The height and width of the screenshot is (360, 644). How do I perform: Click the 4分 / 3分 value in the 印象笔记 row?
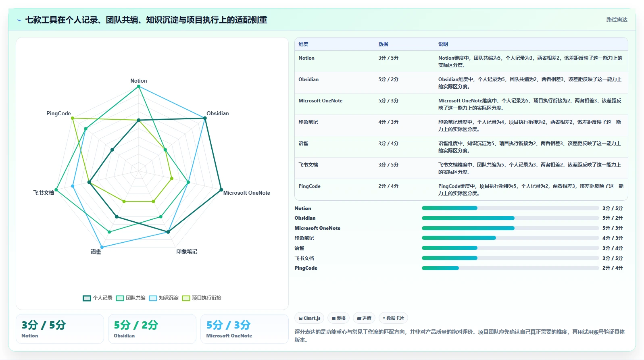[388, 122]
